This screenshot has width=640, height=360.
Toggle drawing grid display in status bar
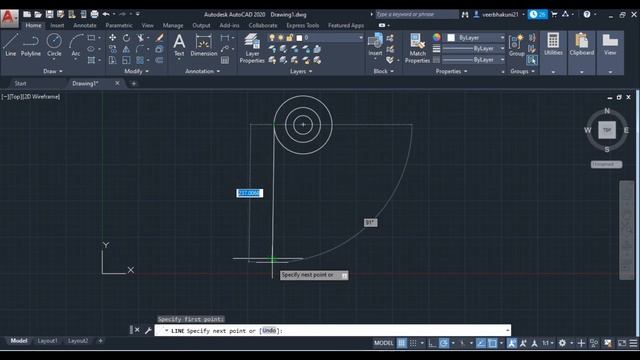pyautogui.click(x=402, y=343)
